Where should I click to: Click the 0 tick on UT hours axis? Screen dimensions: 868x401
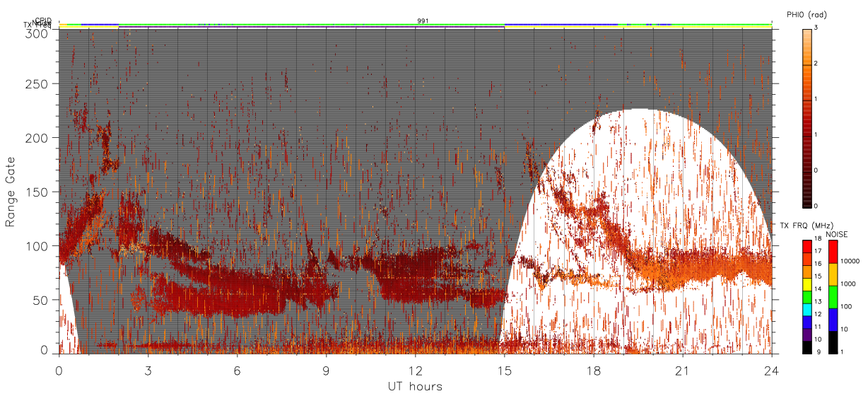[x=59, y=371]
